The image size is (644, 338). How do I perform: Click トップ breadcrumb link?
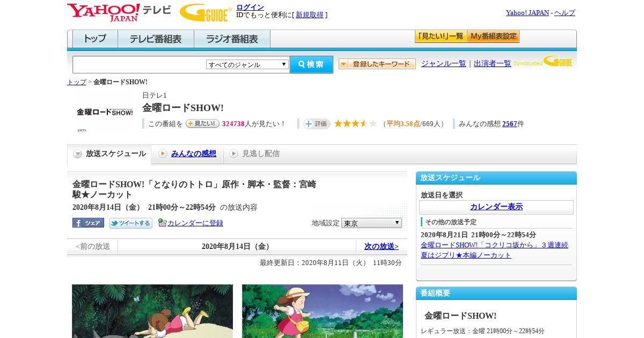[x=77, y=82]
